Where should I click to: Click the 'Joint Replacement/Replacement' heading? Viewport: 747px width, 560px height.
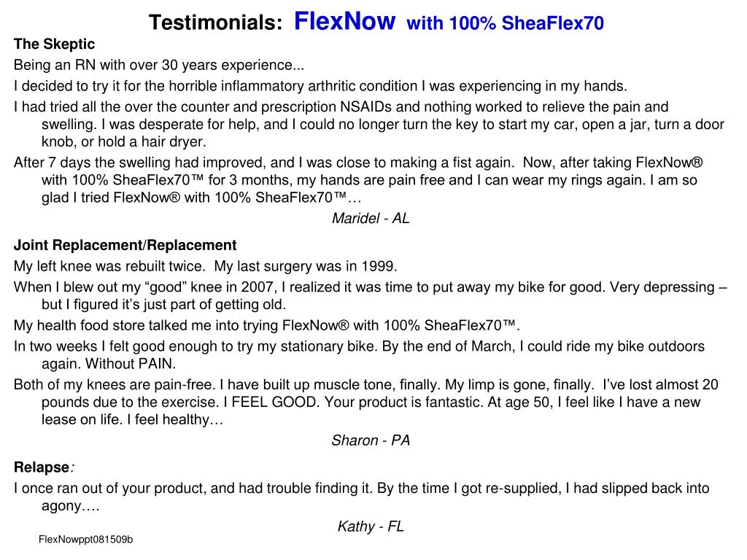point(125,245)
